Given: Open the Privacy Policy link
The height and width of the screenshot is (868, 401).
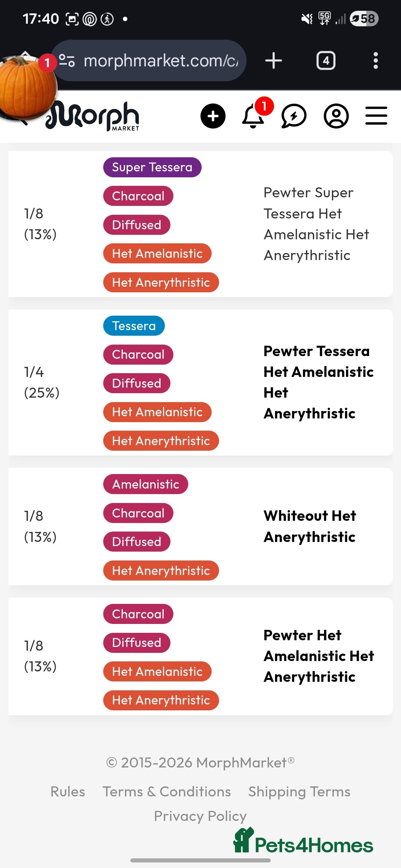Looking at the screenshot, I should point(200,816).
